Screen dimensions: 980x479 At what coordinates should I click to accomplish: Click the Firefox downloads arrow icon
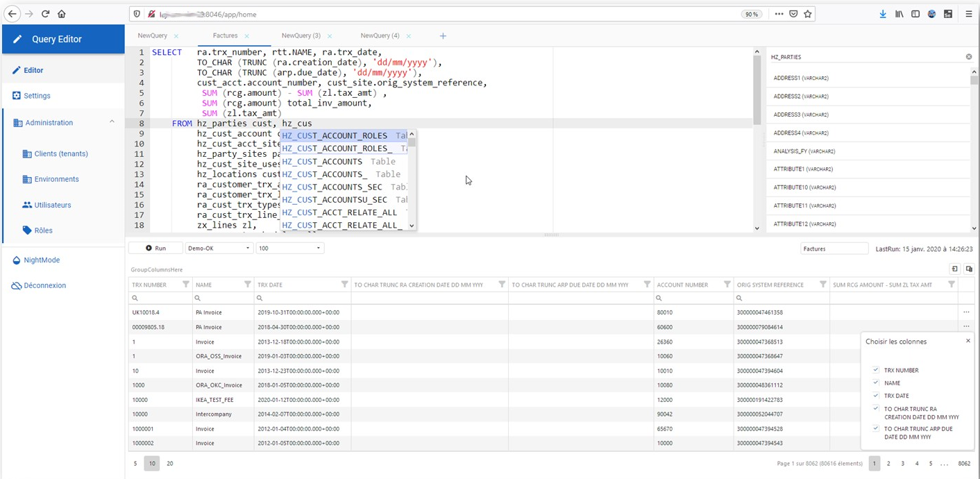(883, 13)
